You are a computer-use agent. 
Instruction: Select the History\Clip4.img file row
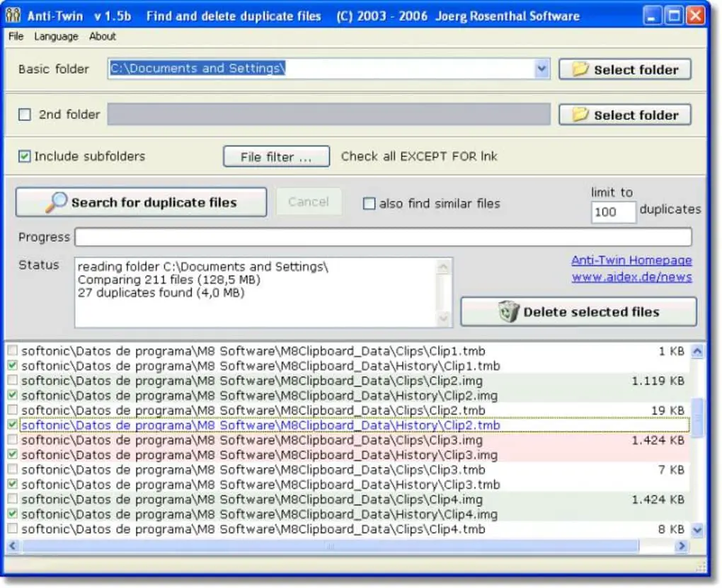pos(348,514)
